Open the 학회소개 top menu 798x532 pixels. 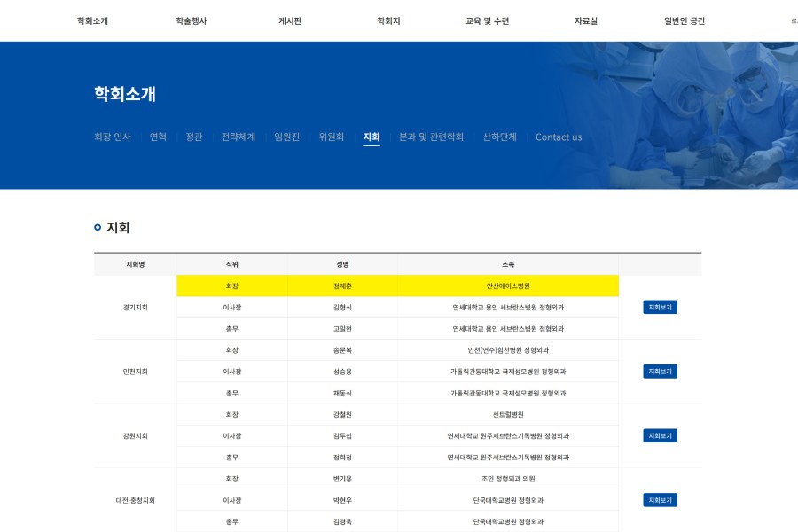pos(92,21)
